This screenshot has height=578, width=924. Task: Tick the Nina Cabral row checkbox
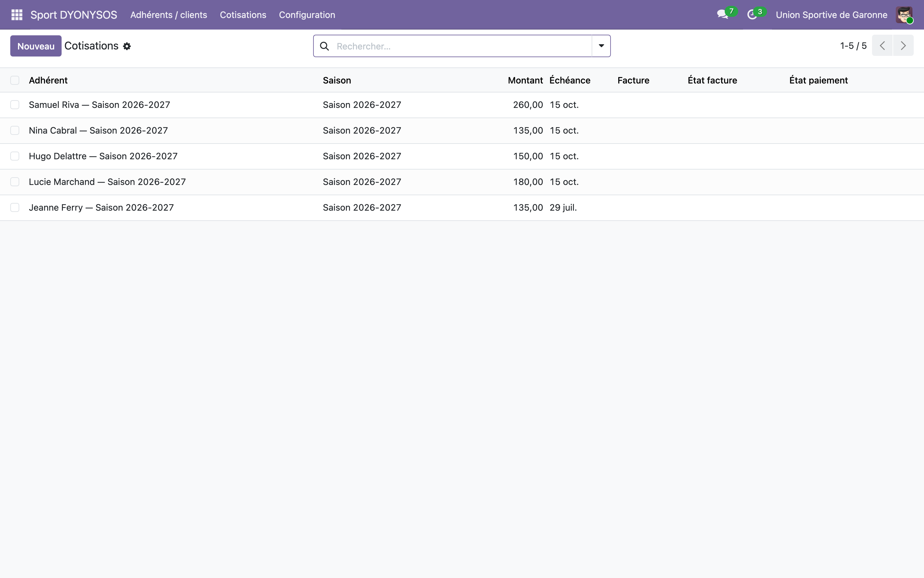(x=15, y=130)
